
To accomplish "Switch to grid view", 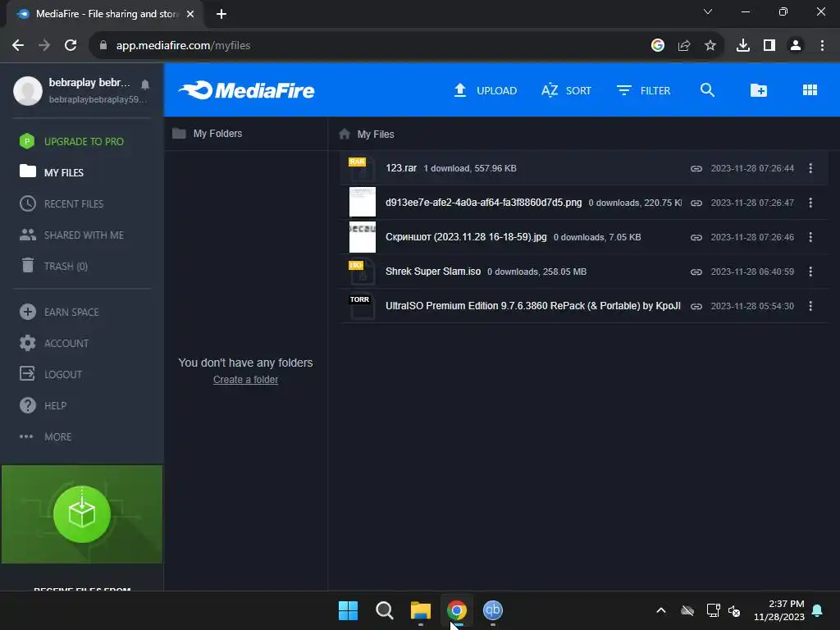I will point(810,90).
